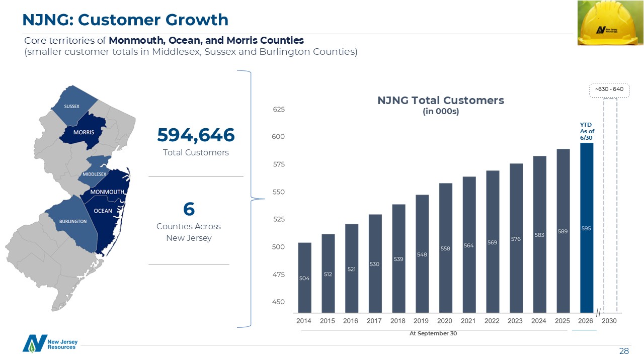Click the 2025 bar showing 589
Screen dimensions: 644x362
tap(563, 231)
